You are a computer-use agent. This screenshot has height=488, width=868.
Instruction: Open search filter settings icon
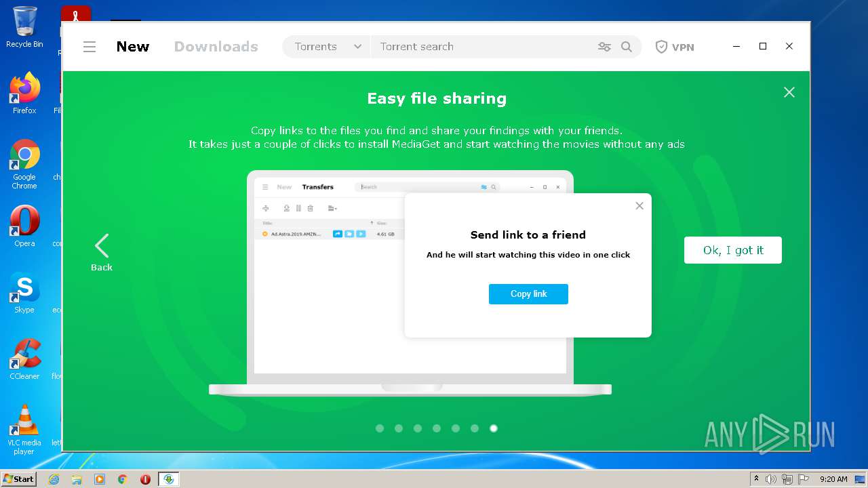(604, 47)
